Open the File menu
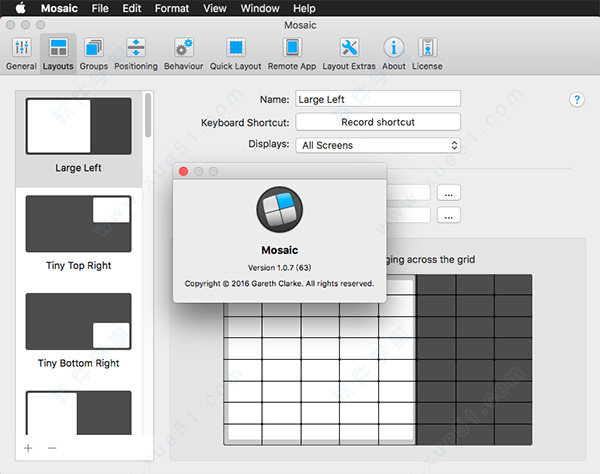Image resolution: width=600 pixels, height=474 pixels. [x=100, y=8]
